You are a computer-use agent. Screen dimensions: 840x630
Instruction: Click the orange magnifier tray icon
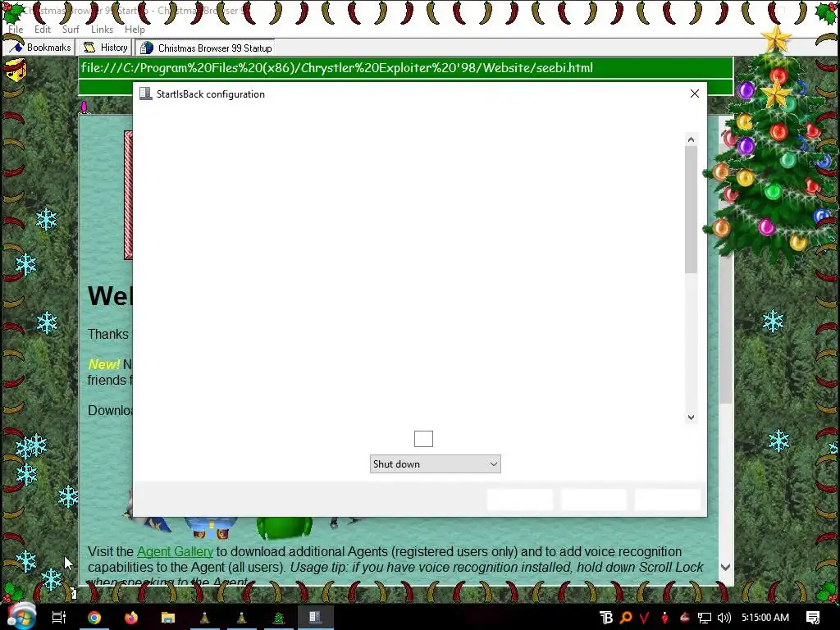tap(625, 618)
